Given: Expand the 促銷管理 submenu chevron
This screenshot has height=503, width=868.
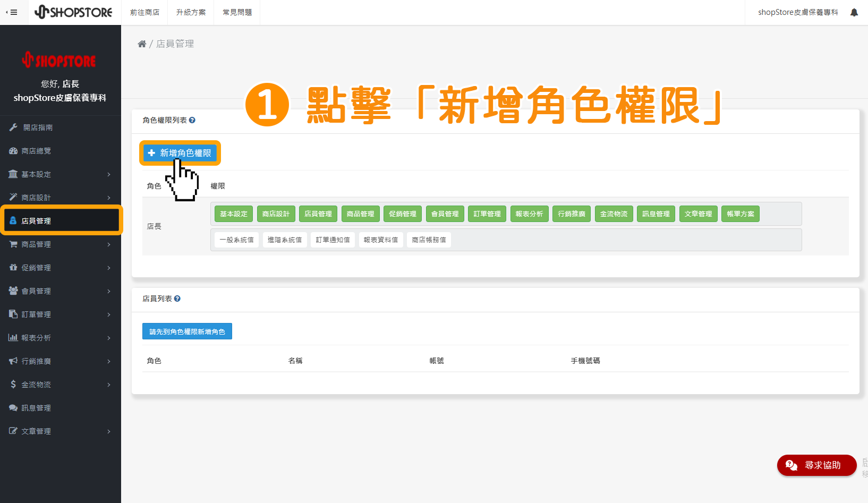Looking at the screenshot, I should point(109,268).
